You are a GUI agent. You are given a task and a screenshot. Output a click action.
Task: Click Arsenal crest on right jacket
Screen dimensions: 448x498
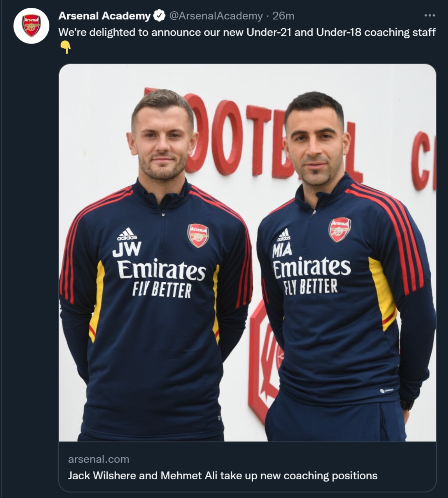340,229
